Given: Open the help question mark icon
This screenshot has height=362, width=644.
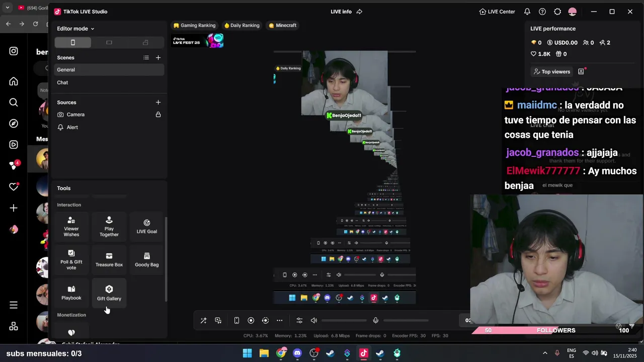Looking at the screenshot, I should [x=542, y=12].
